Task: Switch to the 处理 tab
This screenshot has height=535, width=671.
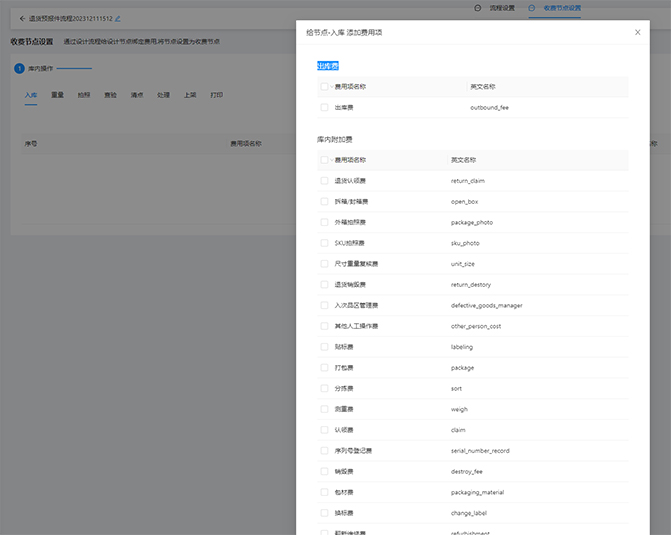Action: coord(163,95)
